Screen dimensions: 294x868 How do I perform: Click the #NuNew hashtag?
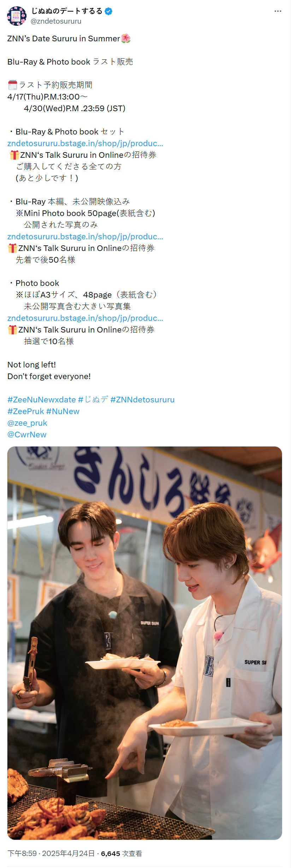click(x=63, y=411)
